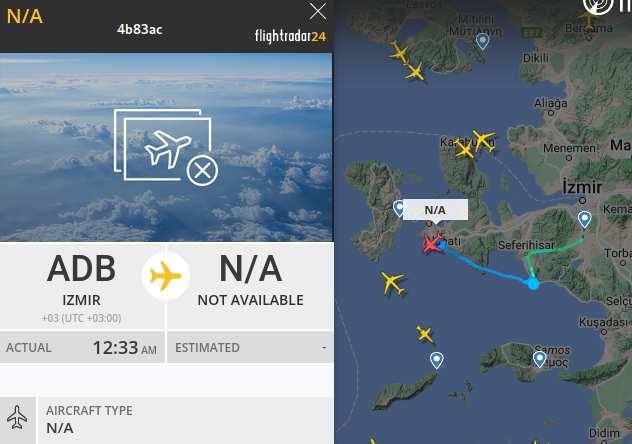Select the airport pin on Samos
This screenshot has height=444, width=632.
(539, 359)
